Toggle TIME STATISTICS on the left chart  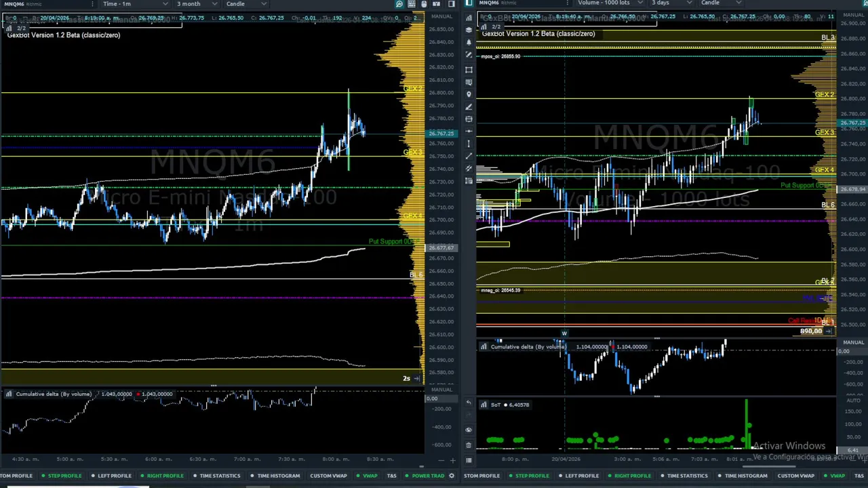tap(216, 476)
